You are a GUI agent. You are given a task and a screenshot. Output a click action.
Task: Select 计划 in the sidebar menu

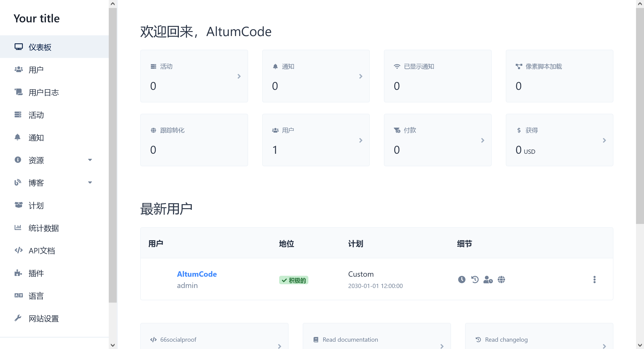tap(36, 205)
